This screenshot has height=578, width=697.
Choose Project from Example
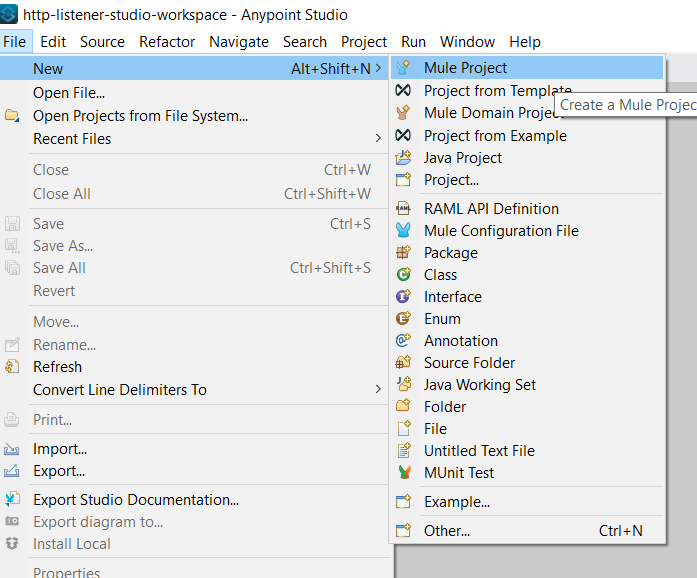click(x=495, y=136)
